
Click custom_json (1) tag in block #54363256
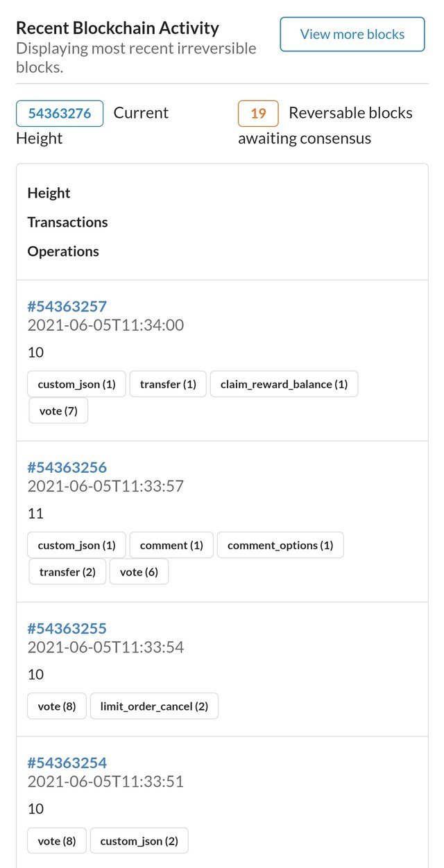(x=76, y=546)
